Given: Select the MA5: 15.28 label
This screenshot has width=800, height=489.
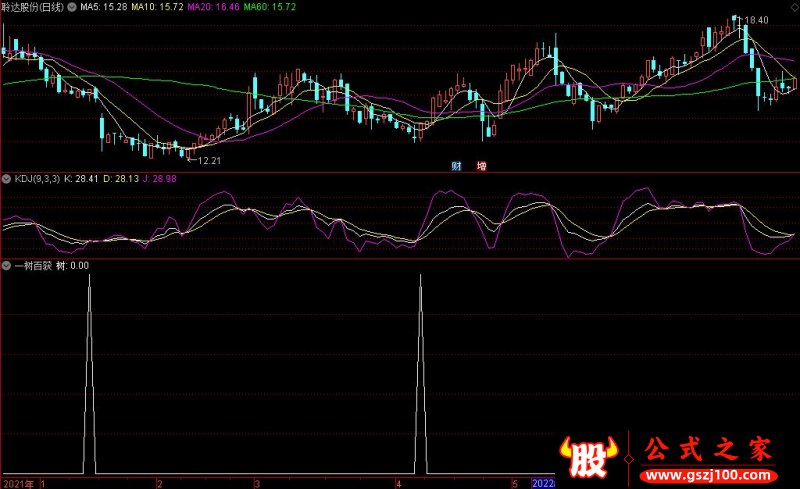Looking at the screenshot, I should (x=104, y=7).
